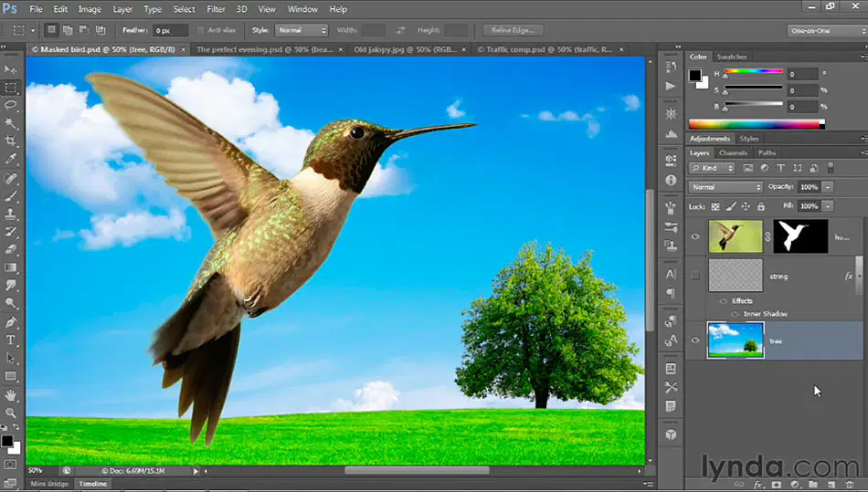
Task: Click the Refine Edge button
Action: click(x=513, y=30)
